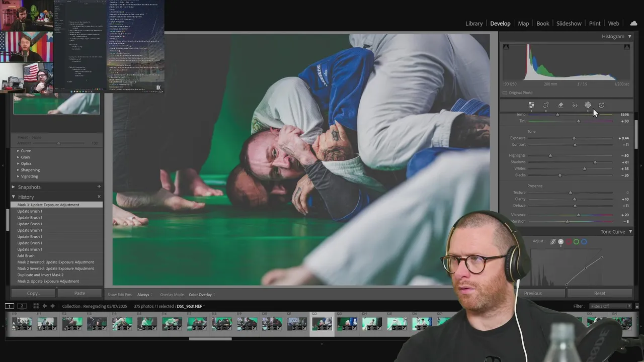Expand the Curve preset group
The width and height of the screenshot is (644, 362).
click(18, 151)
